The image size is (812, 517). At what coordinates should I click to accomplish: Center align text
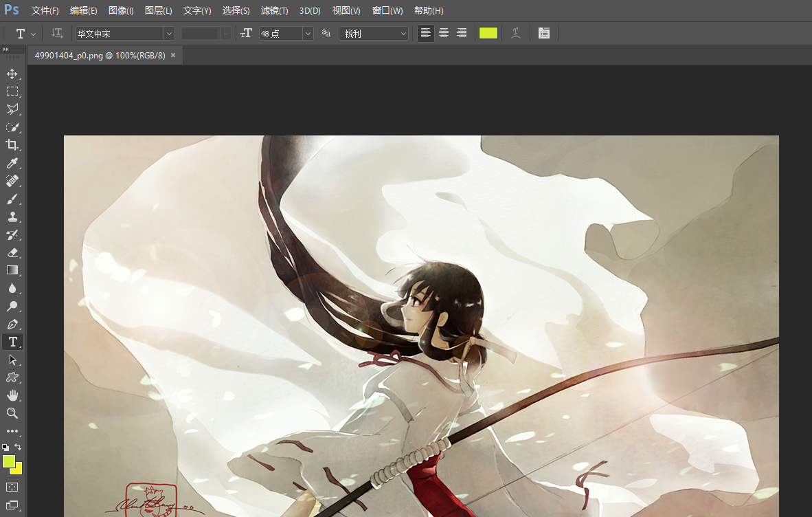pyautogui.click(x=444, y=33)
